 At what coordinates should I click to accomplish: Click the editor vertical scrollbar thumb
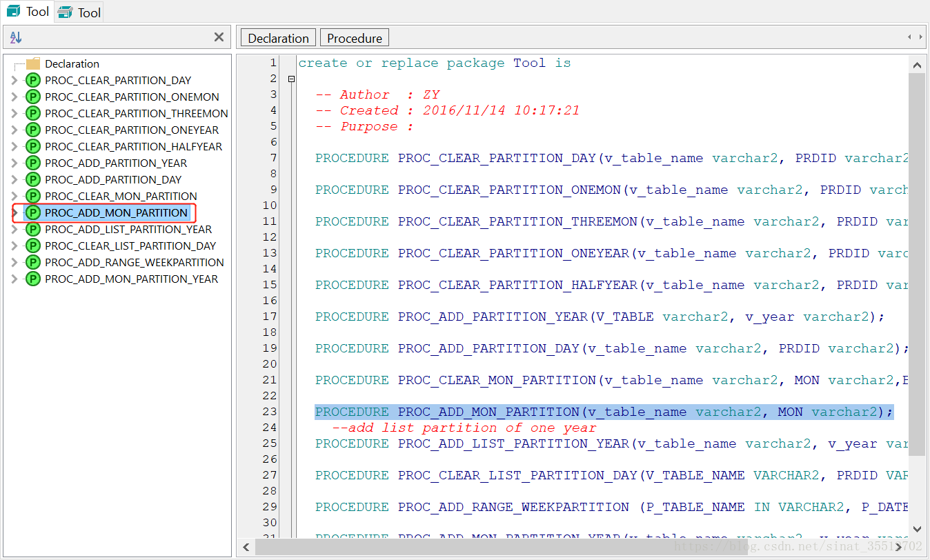[917, 264]
